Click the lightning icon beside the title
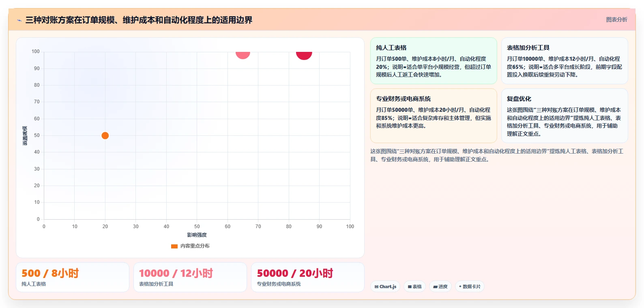Viewport: 644px width, 308px height. pos(19,20)
